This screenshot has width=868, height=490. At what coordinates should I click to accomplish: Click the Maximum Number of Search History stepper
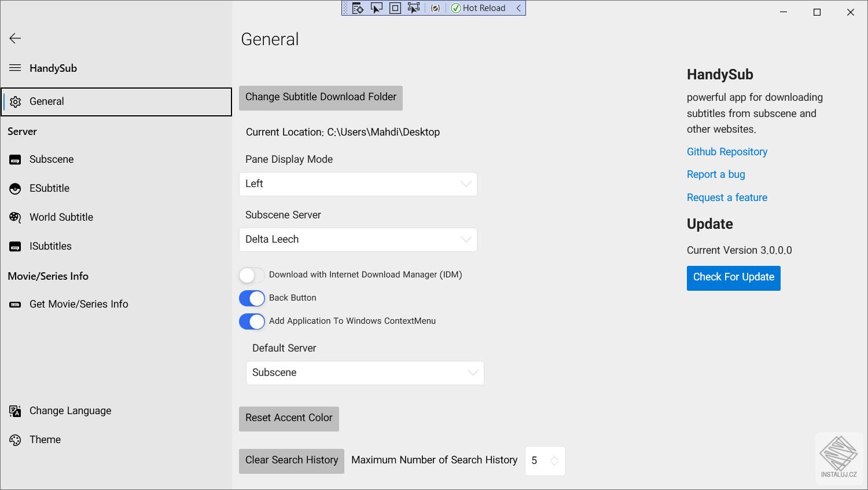pos(545,461)
